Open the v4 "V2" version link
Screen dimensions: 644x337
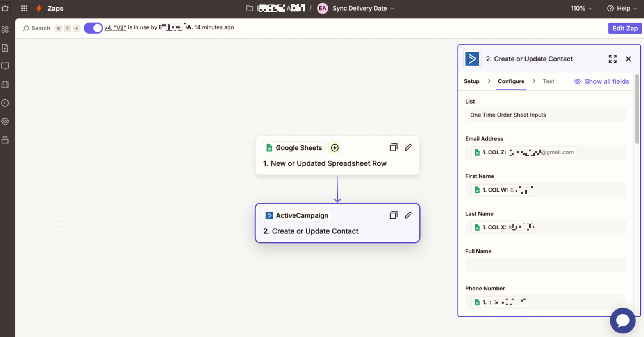[x=115, y=27]
